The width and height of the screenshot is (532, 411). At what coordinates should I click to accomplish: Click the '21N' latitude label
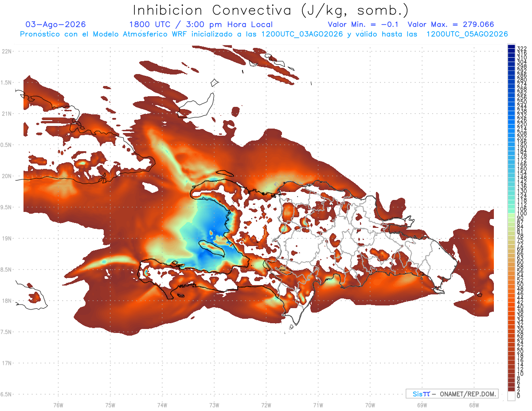pyautogui.click(x=6, y=114)
